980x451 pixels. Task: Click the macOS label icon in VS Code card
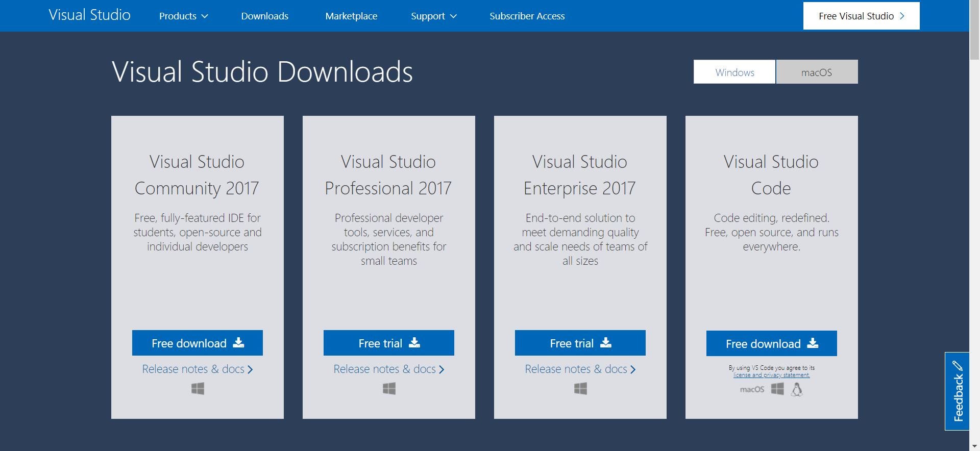click(752, 389)
